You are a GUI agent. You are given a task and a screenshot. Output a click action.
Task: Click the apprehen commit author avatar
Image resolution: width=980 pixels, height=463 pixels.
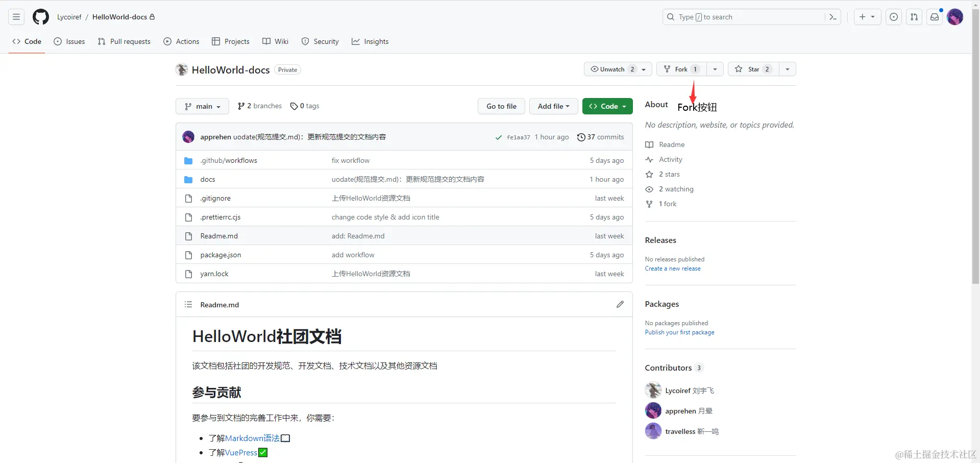[188, 137]
